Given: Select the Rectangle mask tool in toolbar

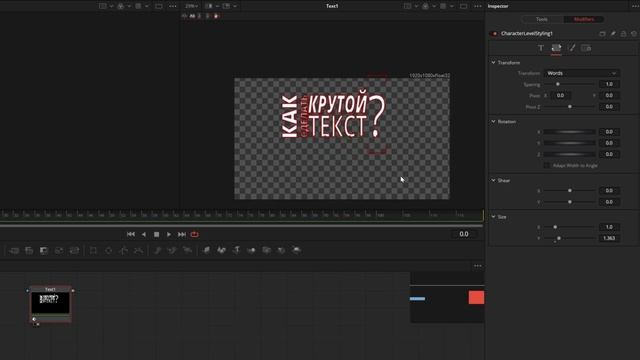Looking at the screenshot, I should click(93, 250).
